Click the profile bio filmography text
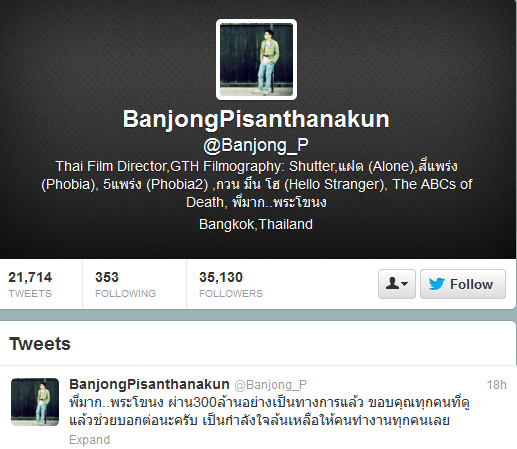The image size is (517, 449). pyautogui.click(x=256, y=184)
